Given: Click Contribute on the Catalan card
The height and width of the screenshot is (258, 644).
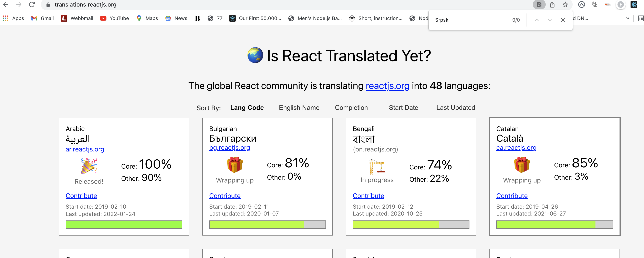Looking at the screenshot, I should point(512,196).
